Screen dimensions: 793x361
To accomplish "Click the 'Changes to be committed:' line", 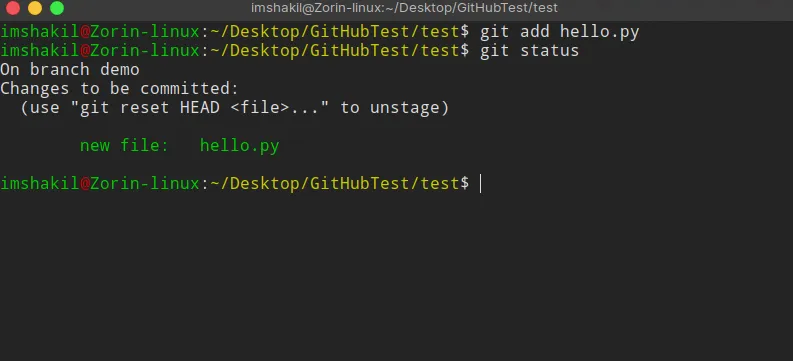I will coord(119,88).
